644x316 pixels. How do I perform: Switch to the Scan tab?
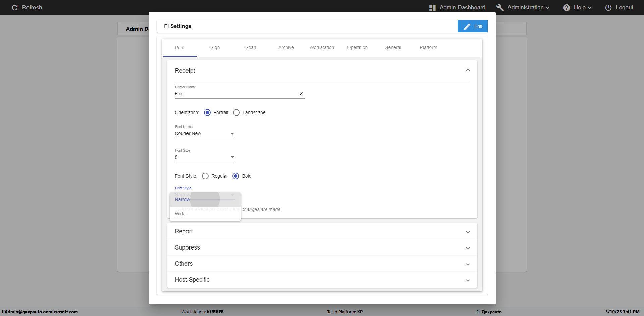click(x=251, y=47)
